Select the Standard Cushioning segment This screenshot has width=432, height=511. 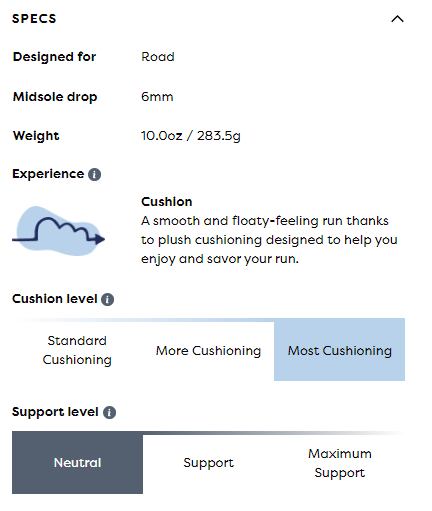77,350
